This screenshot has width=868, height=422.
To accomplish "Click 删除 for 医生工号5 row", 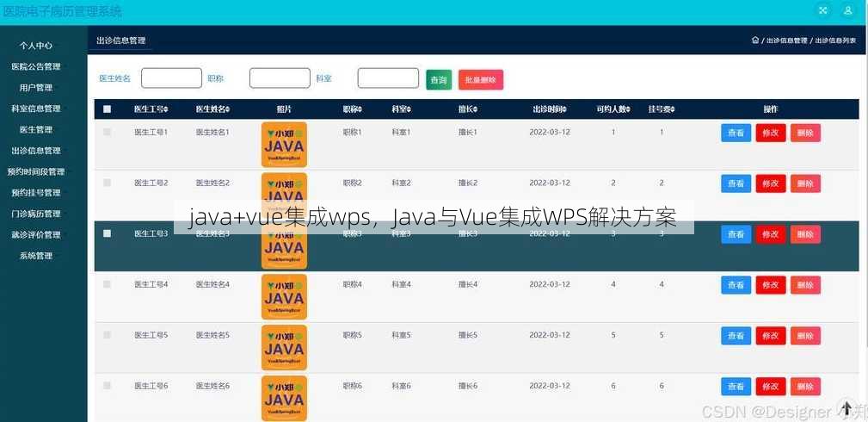I will point(805,336).
